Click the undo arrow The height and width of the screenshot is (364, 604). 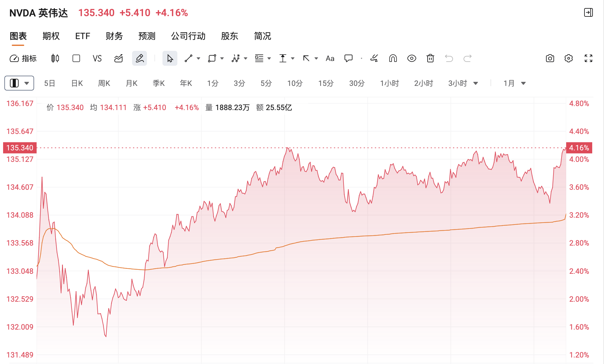(x=449, y=58)
